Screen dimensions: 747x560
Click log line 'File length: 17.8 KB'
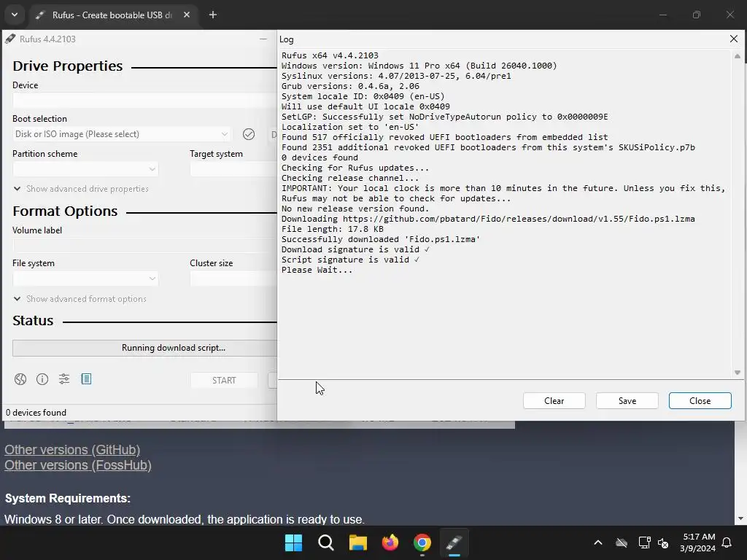(332, 230)
